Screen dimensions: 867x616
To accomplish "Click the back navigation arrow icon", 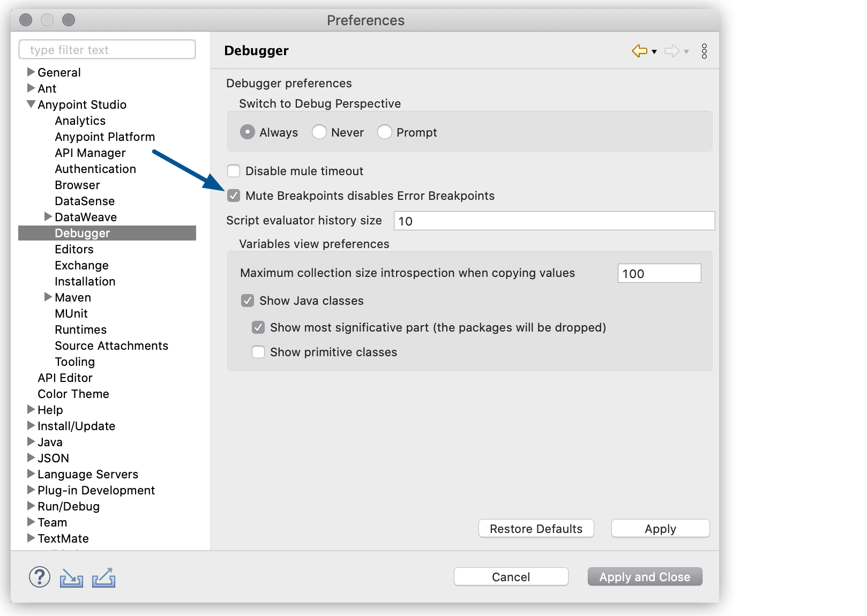I will pos(640,51).
